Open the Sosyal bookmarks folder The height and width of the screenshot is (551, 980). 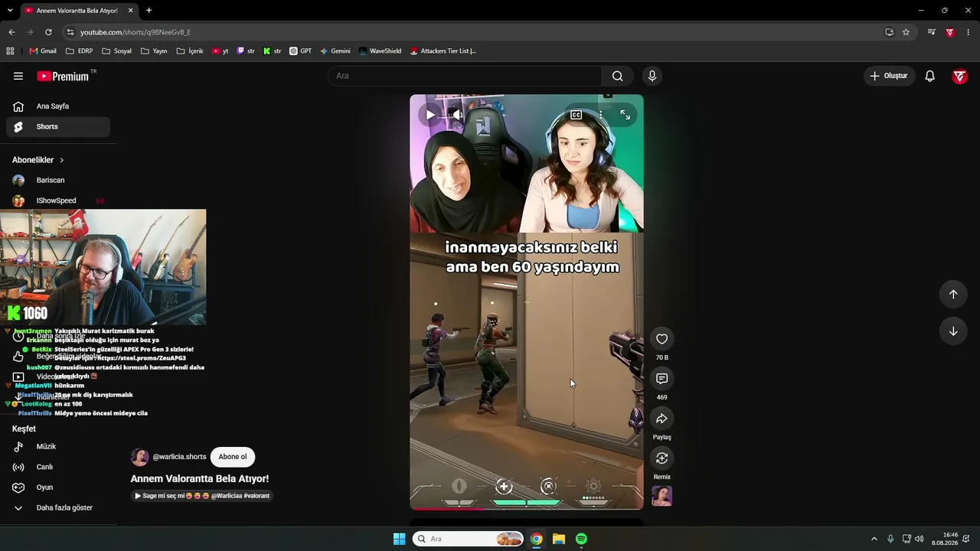pyautogui.click(x=116, y=51)
